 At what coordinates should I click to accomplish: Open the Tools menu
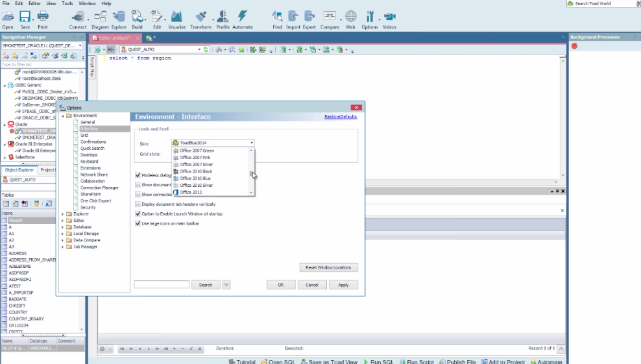click(67, 3)
